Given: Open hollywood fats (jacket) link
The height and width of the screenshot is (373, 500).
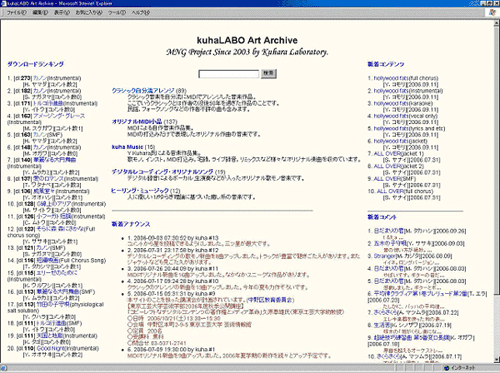Looking at the screenshot, I should point(391,141).
